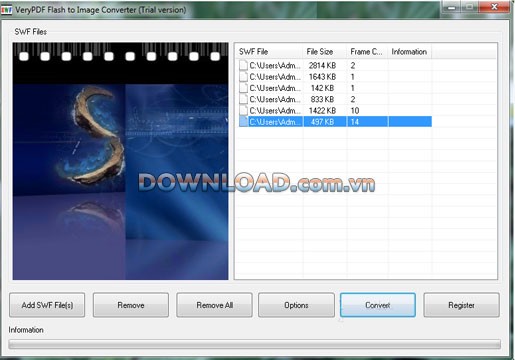Screen dimensions: 515x360
Task: Start conversion with the Convert button
Action: click(378, 305)
